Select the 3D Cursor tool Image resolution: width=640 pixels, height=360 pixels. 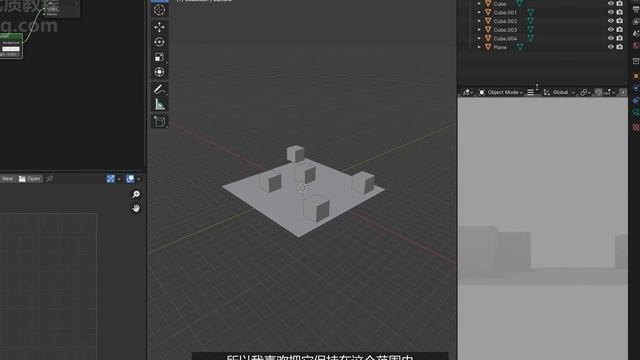[x=160, y=10]
